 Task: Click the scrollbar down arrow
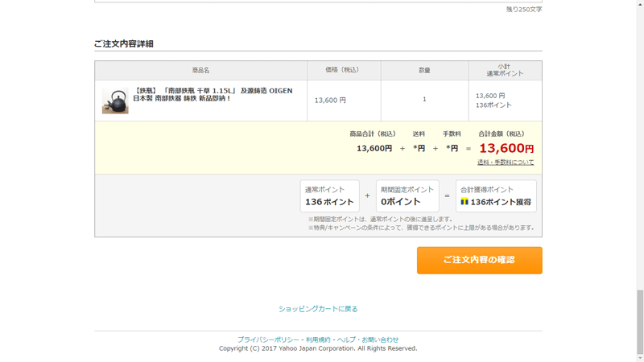(640, 358)
